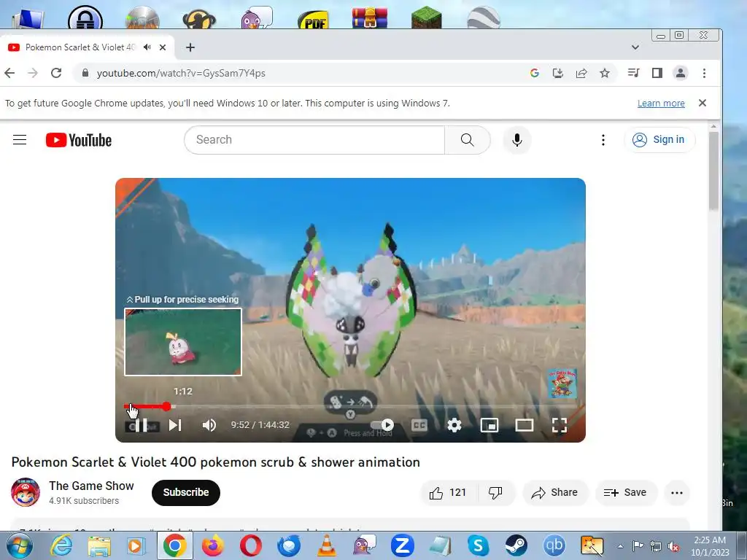Click the muted volume tray icon
The height and width of the screenshot is (560, 747).
coord(673,546)
